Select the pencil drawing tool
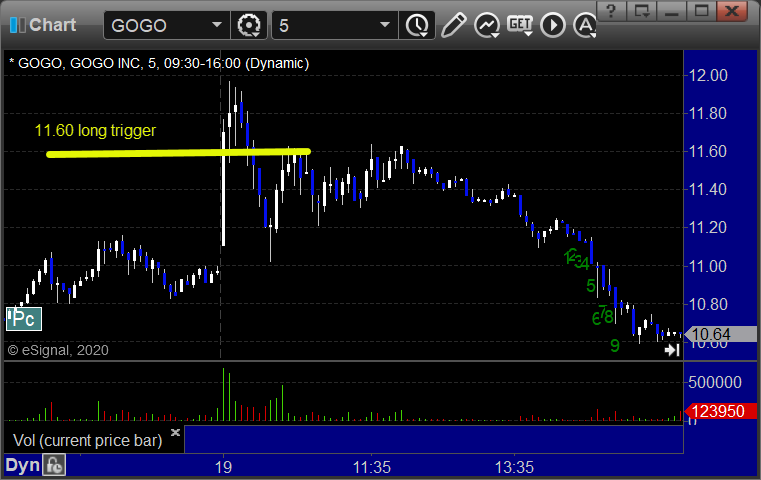Viewport: 761px width, 480px height. tap(453, 25)
